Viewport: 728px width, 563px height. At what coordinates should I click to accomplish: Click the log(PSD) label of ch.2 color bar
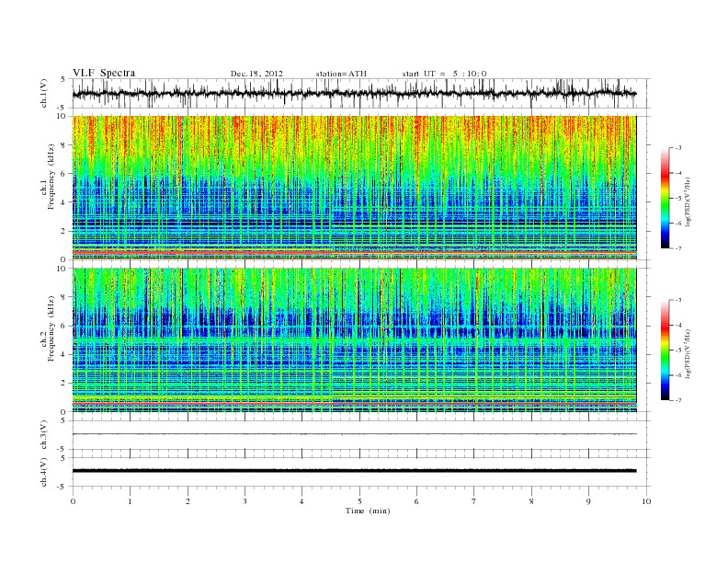point(689,352)
